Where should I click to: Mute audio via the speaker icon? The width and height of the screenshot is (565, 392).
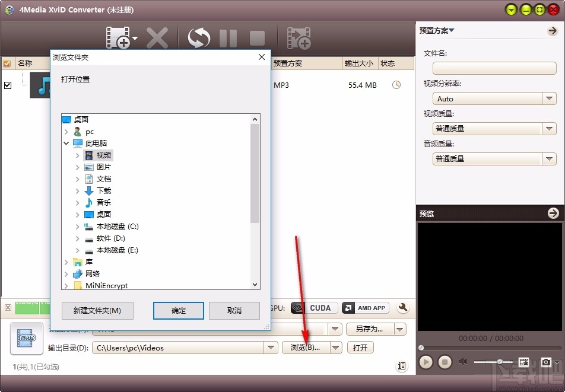pos(463,362)
